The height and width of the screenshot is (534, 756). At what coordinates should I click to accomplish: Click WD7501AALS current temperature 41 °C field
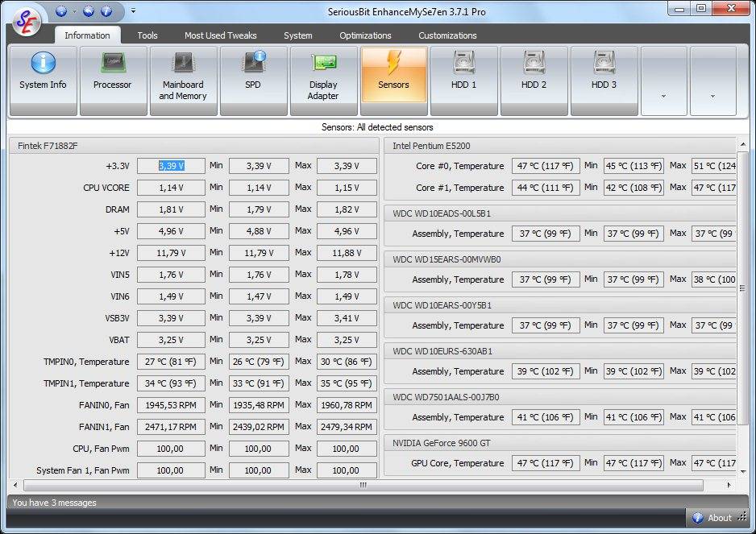coord(546,417)
